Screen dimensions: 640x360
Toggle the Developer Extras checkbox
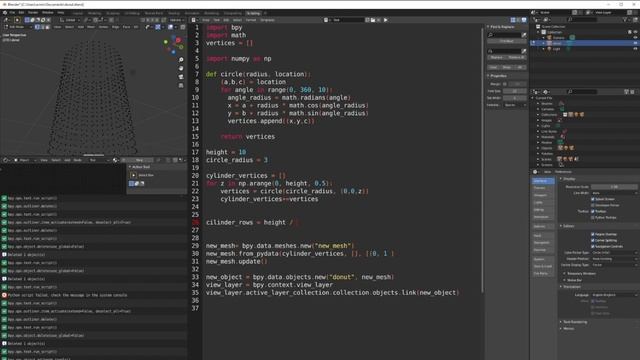593,205
